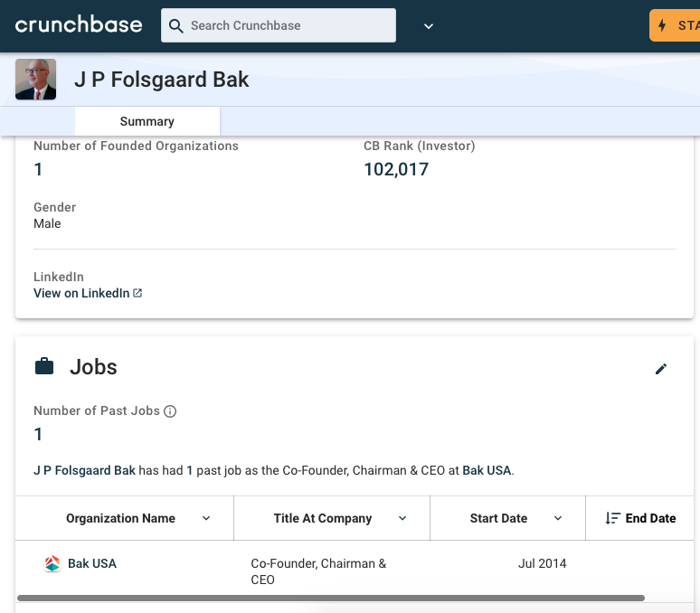
Task: Open J P Folsgaard Bak link in jobs sentence
Action: [x=84, y=470]
